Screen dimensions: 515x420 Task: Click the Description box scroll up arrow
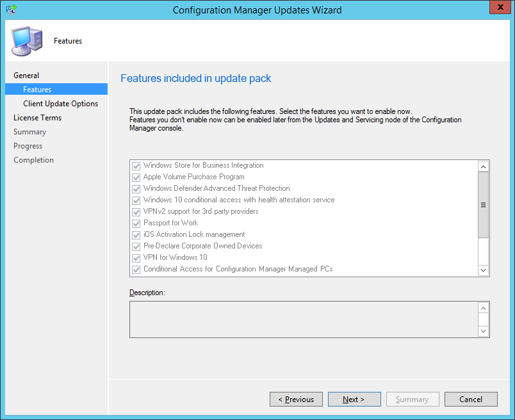click(483, 308)
